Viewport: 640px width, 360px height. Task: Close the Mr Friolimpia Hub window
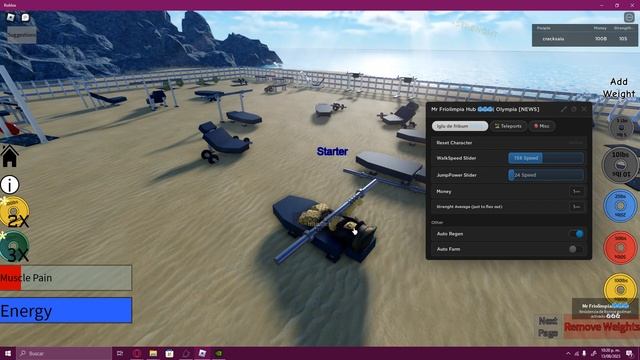584,109
